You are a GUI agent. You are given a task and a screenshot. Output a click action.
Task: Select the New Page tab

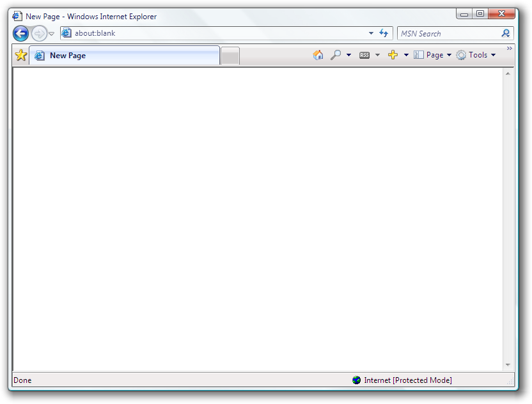click(96, 55)
